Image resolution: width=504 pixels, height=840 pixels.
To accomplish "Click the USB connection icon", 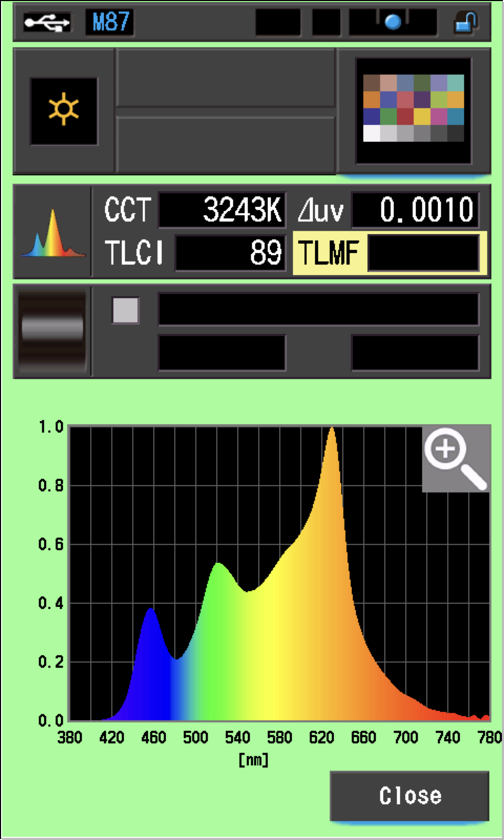I will (47, 22).
